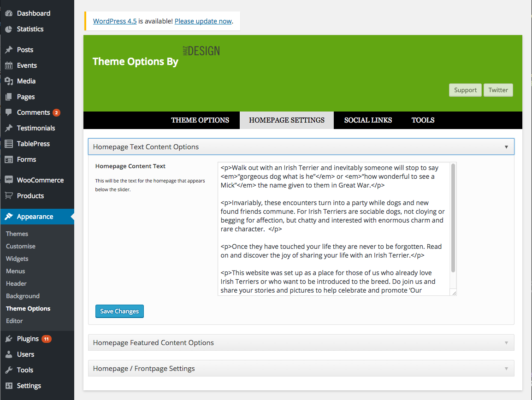Switch to the Social Links tab
Viewport: 532px width, 400px height.
point(368,120)
